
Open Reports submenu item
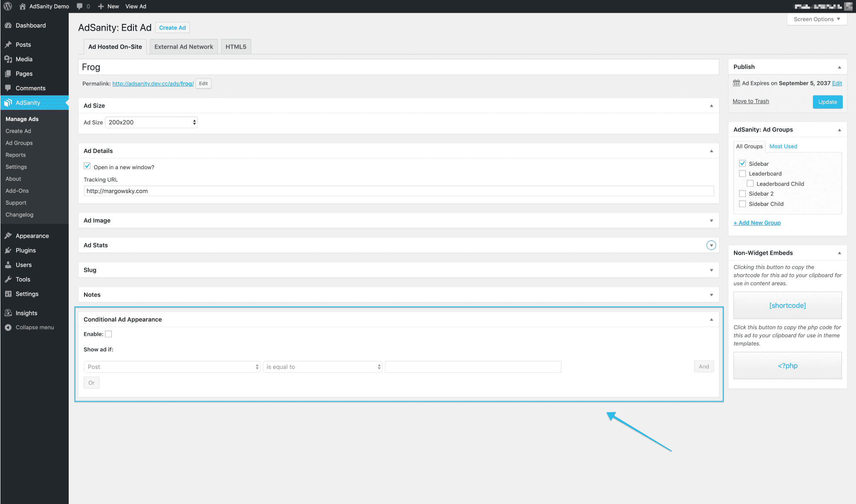(x=16, y=155)
